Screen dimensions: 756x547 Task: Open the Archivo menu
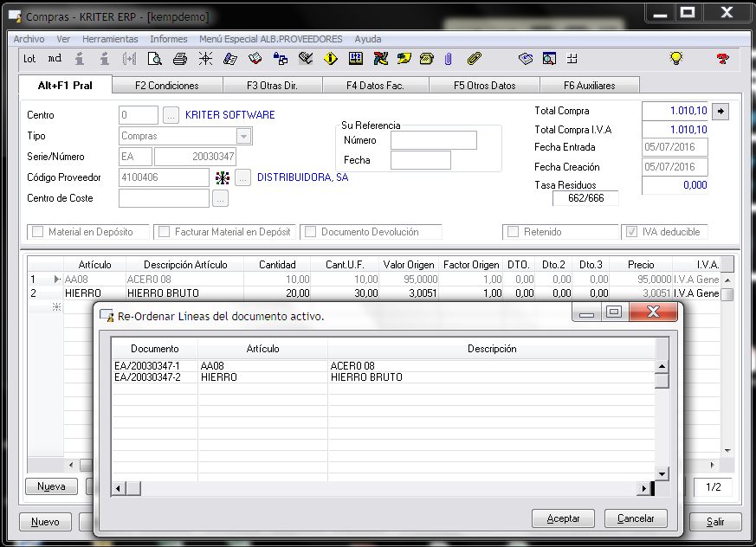click(29, 39)
